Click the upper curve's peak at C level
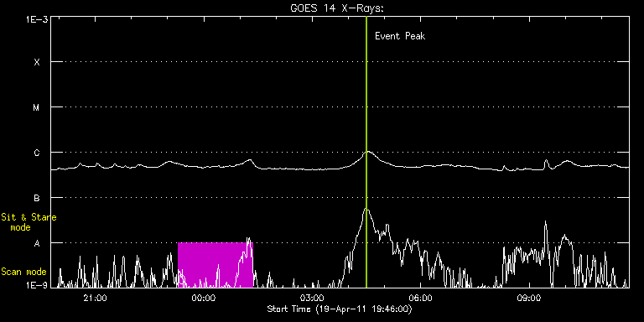Screen dimensions: 644x322 (x=368, y=152)
